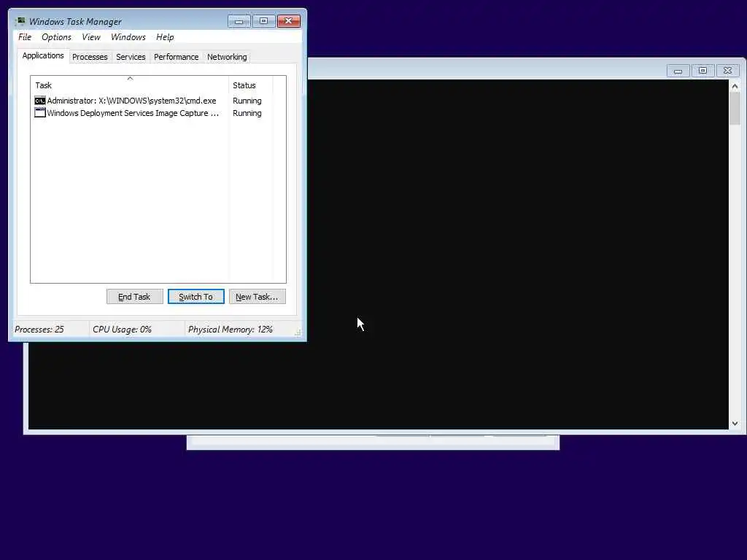Click the Switch To button
Screen dimensions: 747x560
(x=196, y=297)
